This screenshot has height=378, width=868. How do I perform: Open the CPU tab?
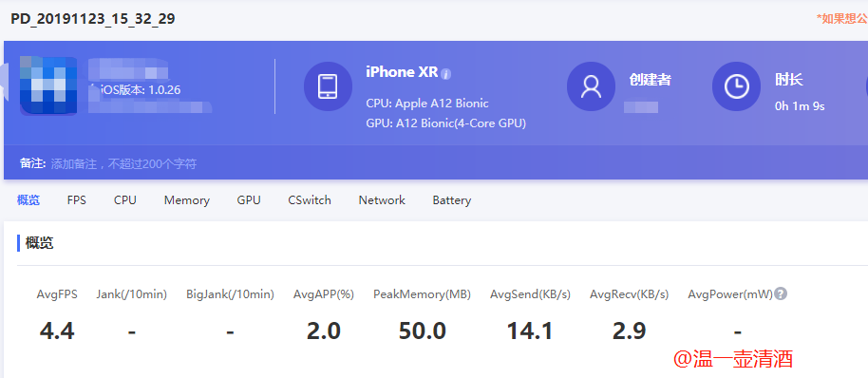[x=125, y=200]
